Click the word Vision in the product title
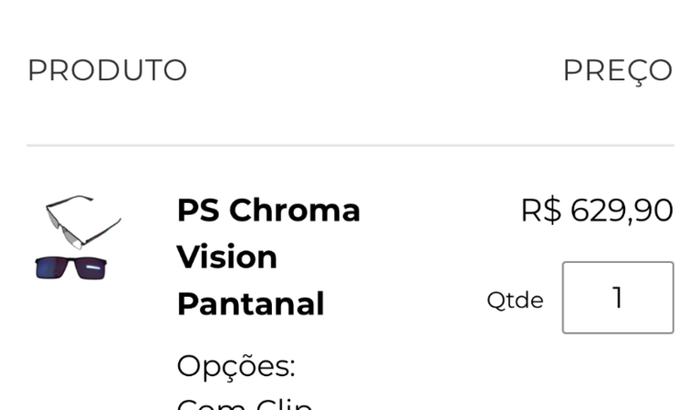Image resolution: width=700 pixels, height=410 pixels. [x=227, y=257]
